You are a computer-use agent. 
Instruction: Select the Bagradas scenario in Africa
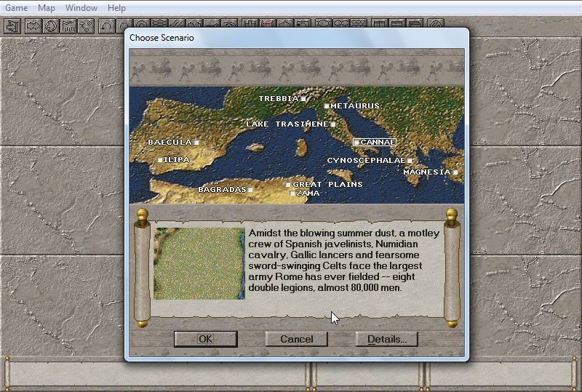226,189
